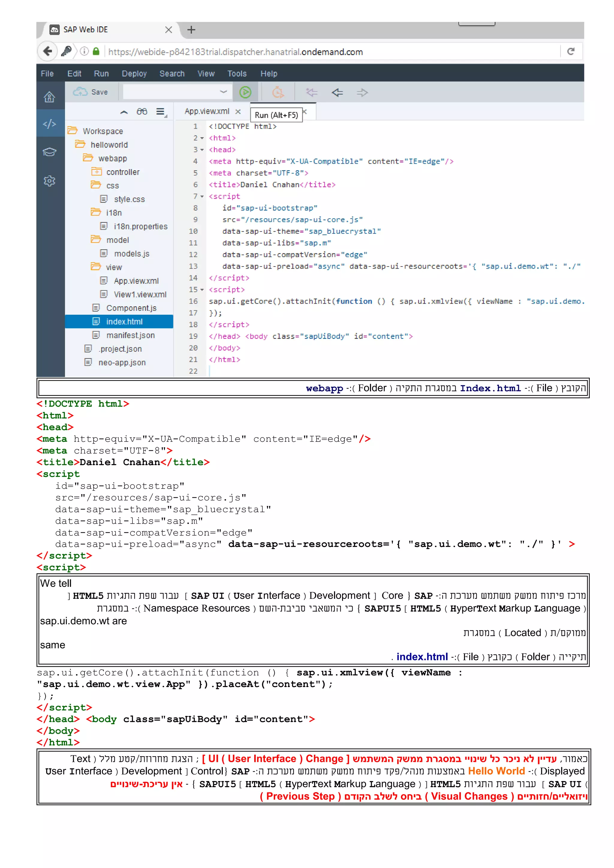Open the file tree menu lines icon
Screen dimensions: 614x868
[x=161, y=112]
